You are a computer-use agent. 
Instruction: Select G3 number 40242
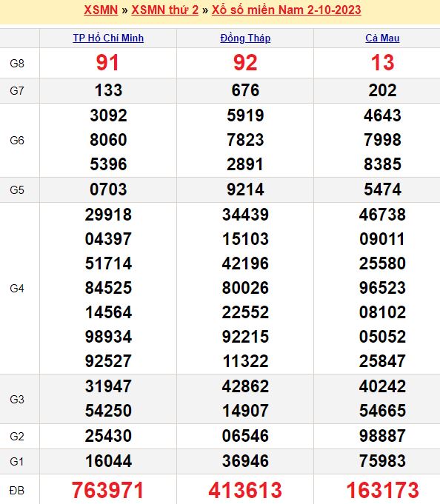click(382, 386)
